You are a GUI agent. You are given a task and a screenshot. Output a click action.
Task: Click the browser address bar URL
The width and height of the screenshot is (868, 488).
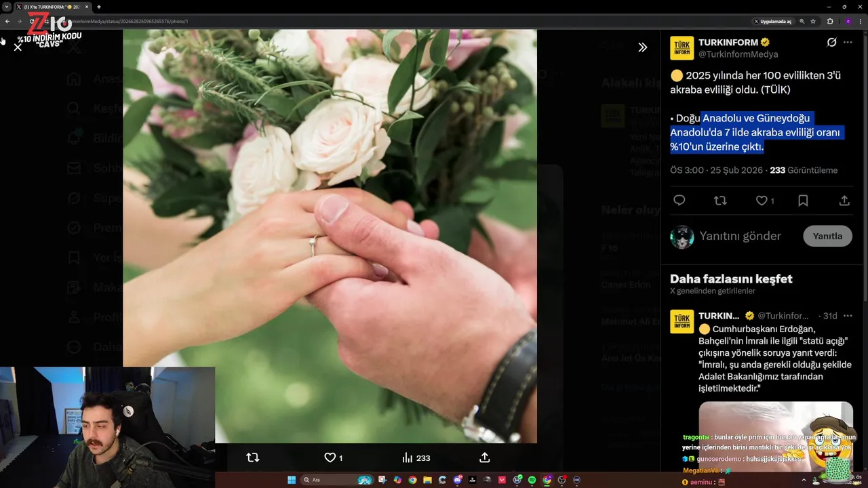129,21
